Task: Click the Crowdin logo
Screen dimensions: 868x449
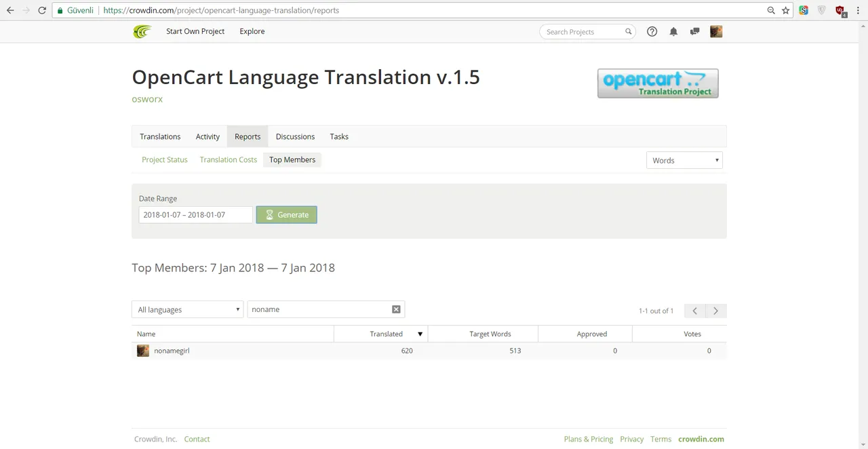Action: tap(142, 31)
